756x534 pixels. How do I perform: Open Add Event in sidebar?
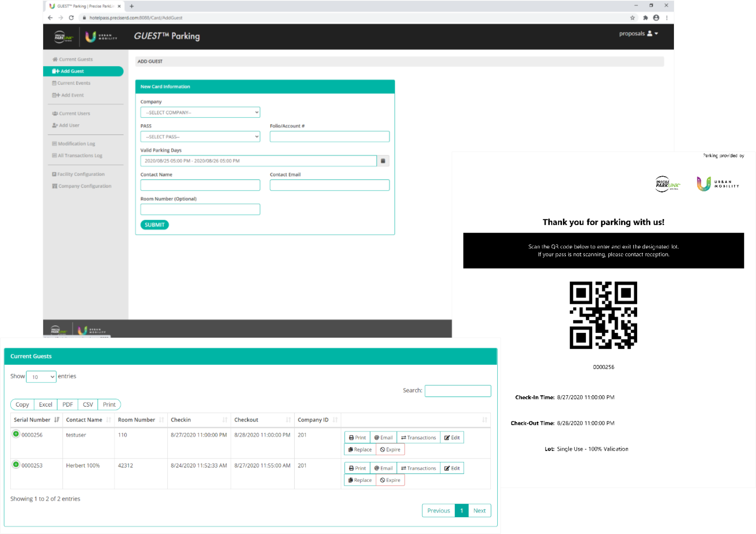coord(68,95)
